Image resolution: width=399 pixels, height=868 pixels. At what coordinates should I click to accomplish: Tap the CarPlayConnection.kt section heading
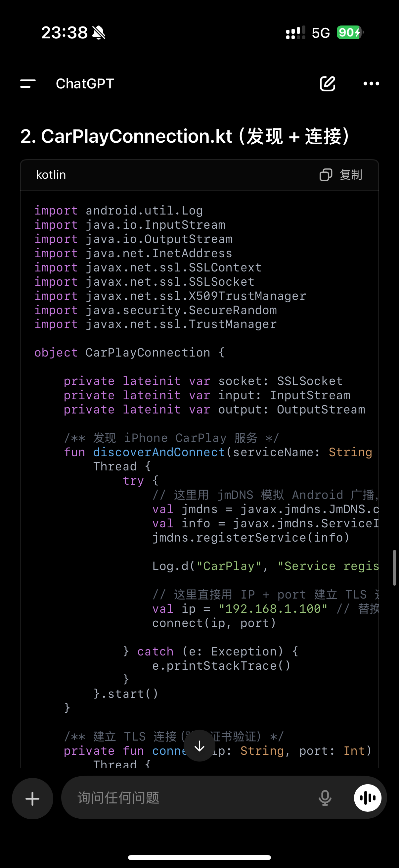[x=185, y=136]
